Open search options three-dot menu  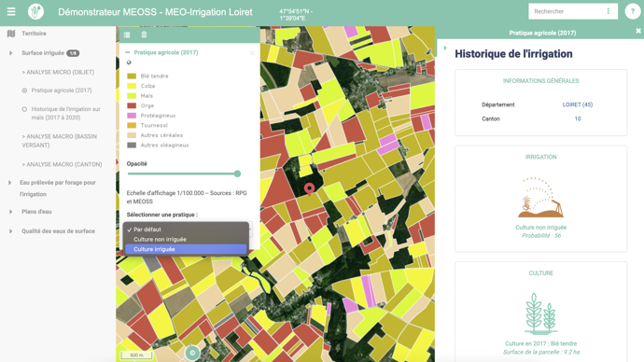[609, 11]
